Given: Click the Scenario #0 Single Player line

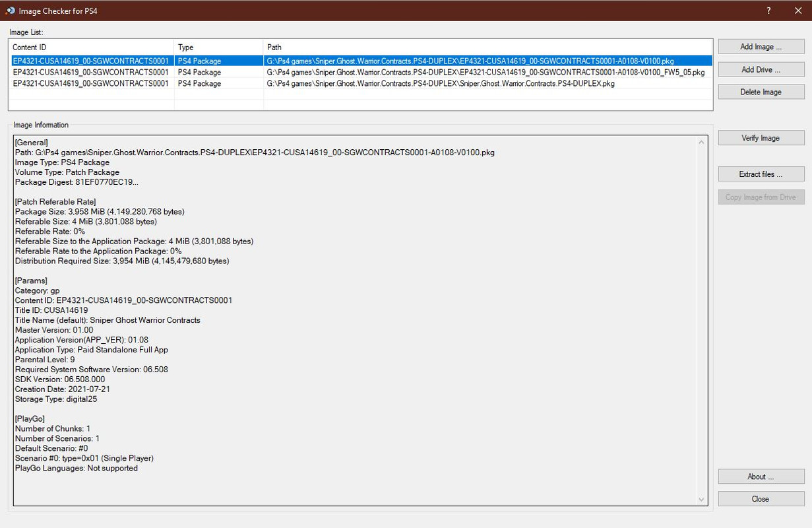Looking at the screenshot, I should 84,458.
